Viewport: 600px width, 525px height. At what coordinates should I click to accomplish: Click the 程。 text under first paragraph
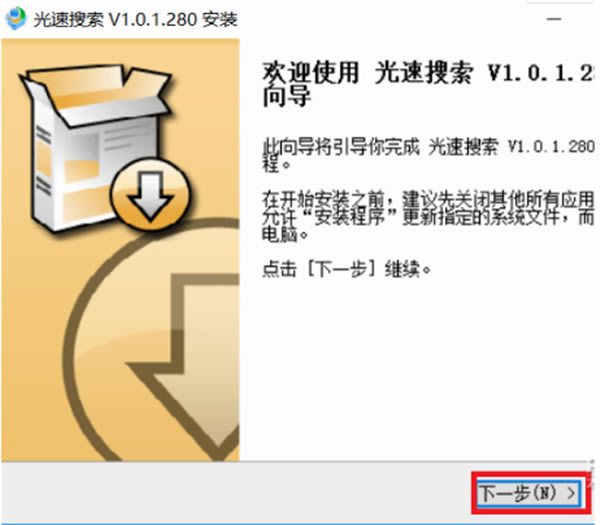276,165
